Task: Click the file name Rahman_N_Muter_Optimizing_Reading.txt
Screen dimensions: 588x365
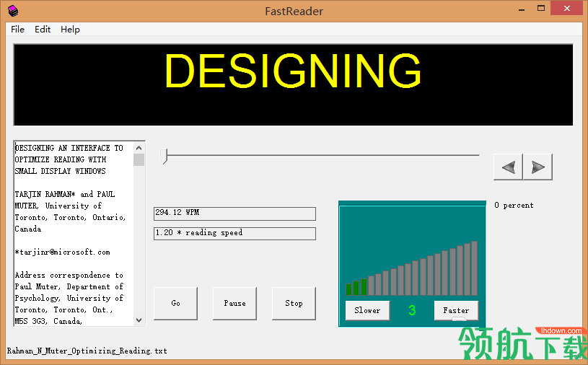Action: click(87, 351)
